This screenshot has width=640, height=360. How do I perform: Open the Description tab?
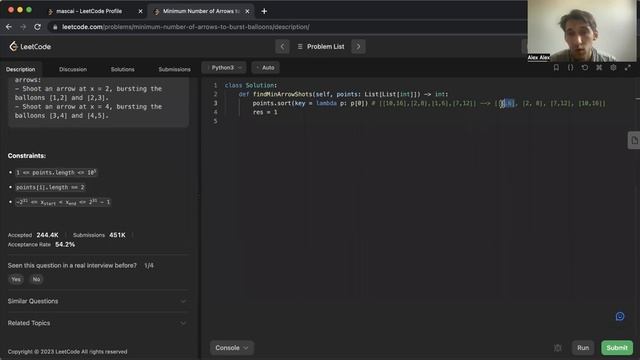20,69
